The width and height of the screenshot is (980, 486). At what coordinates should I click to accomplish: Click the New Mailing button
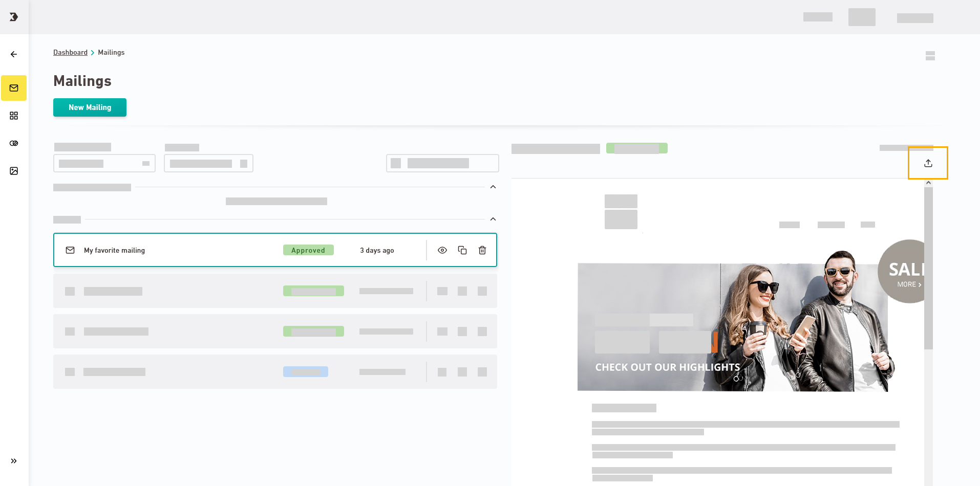[90, 107]
